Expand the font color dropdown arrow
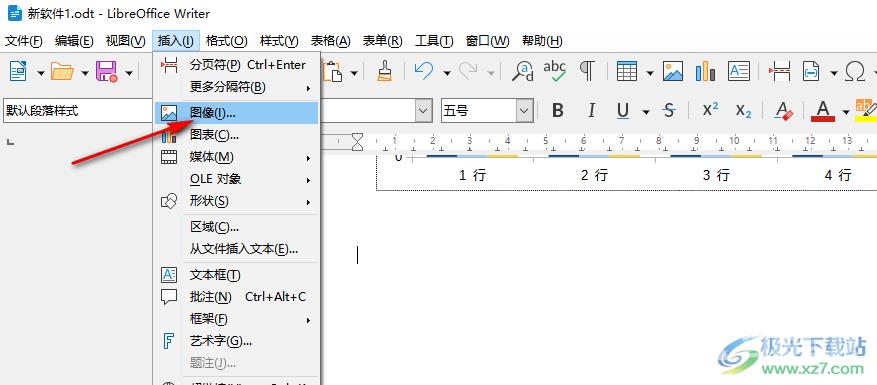 [x=846, y=112]
